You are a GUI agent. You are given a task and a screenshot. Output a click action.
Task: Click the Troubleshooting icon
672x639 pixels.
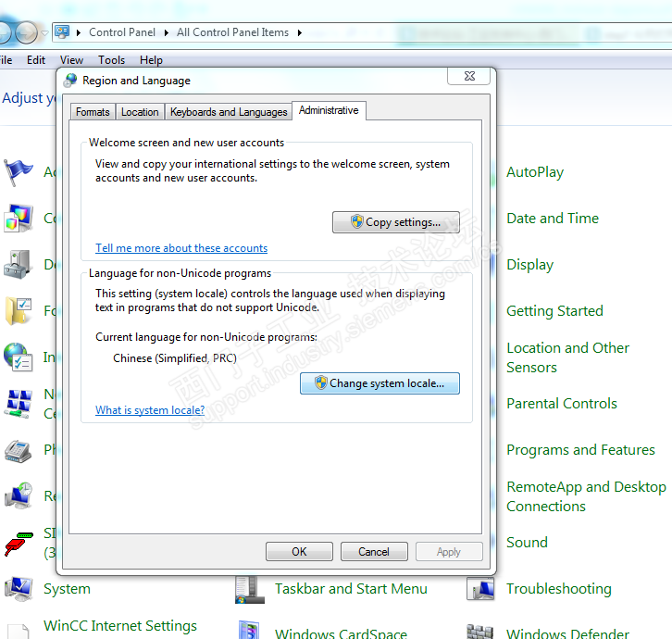pyautogui.click(x=480, y=589)
